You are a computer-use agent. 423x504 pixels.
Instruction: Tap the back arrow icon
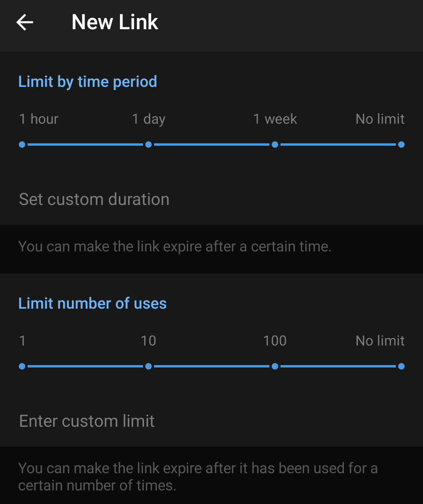tap(25, 22)
